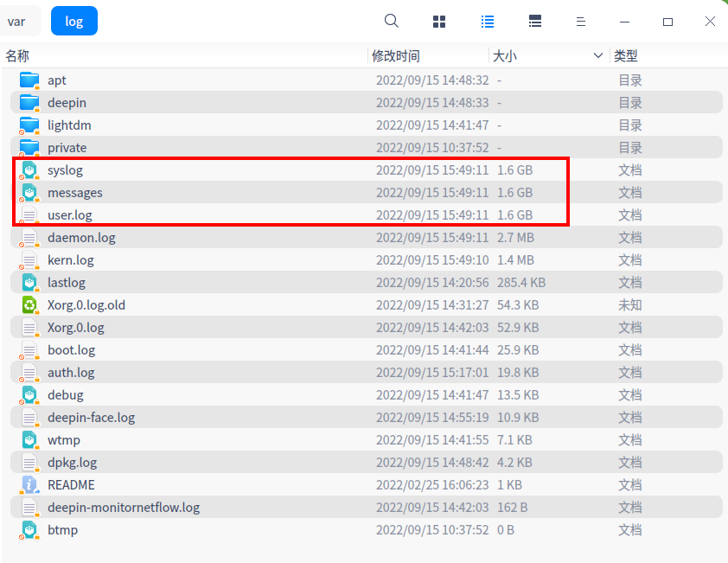This screenshot has width=728, height=563.
Task: Click the 7.1 KB size of wtmp
Action: pyautogui.click(x=514, y=440)
